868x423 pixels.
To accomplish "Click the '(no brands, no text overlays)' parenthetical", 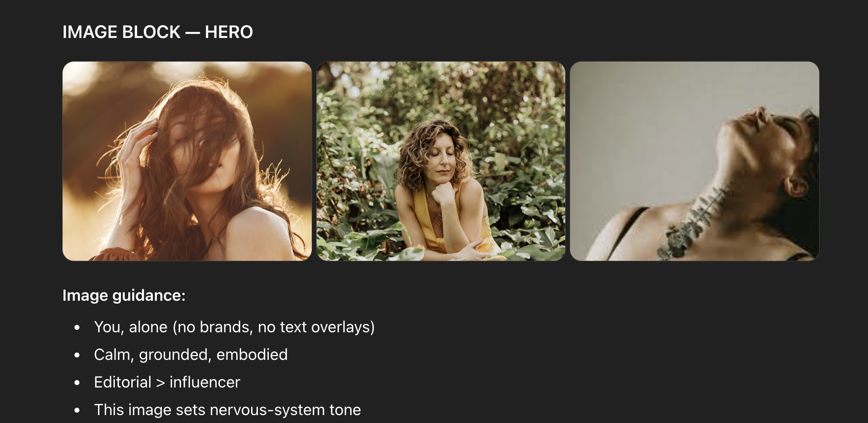I will 274,327.
